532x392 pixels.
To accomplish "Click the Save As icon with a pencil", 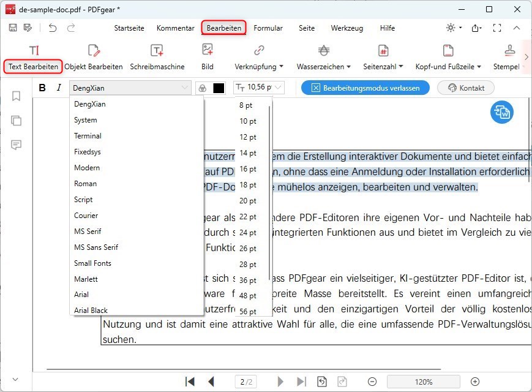I will (x=28, y=28).
